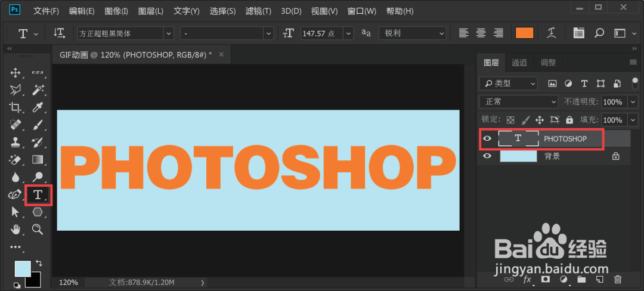Add a layer style with fx icon
Viewport: 644px width, 291px height.
(x=527, y=280)
